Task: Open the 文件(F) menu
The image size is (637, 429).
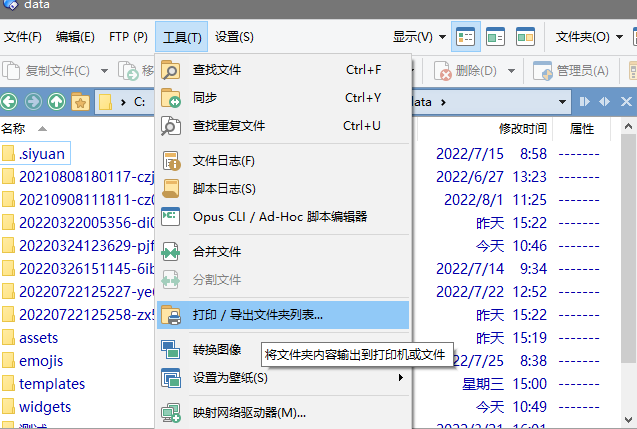Action: (23, 37)
